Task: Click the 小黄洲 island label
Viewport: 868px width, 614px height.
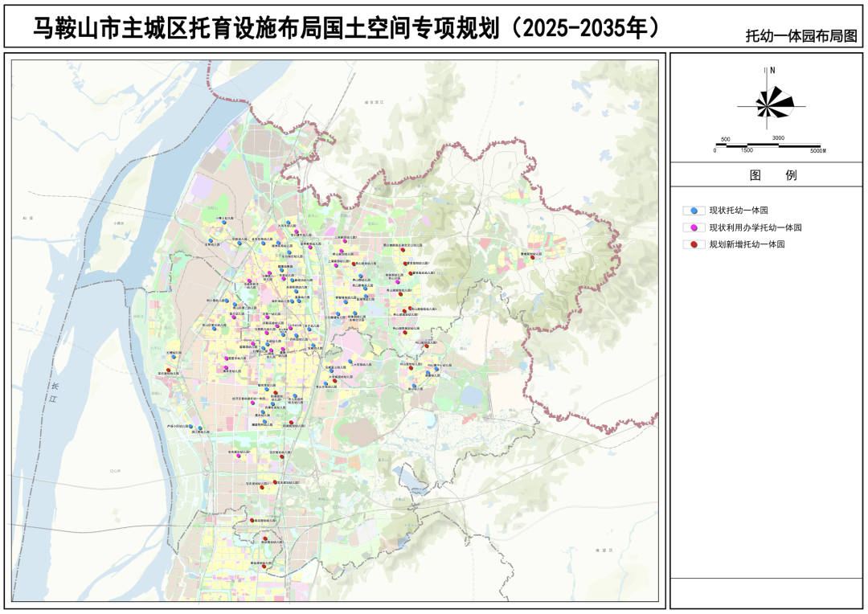Action: click(118, 223)
